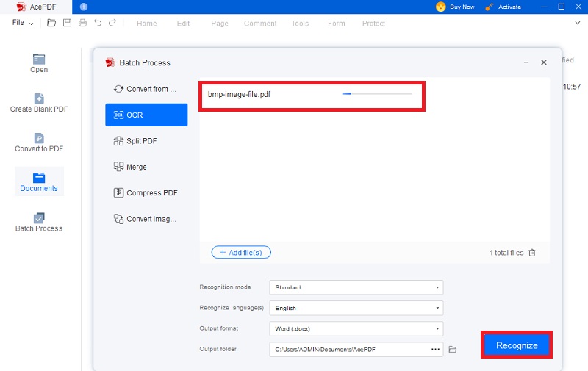Switch to the Tools tab
The image size is (588, 371).
click(300, 24)
